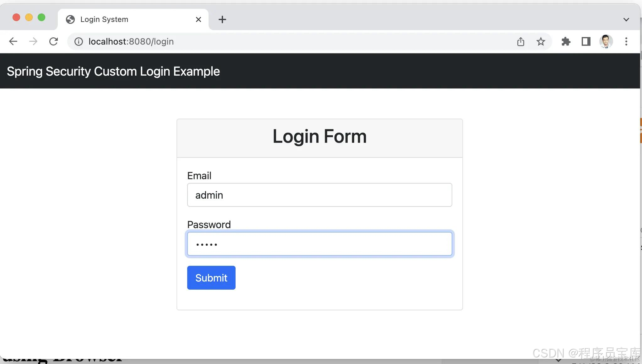Toggle the bookmark star for this page
The image size is (642, 364).
[x=541, y=41]
